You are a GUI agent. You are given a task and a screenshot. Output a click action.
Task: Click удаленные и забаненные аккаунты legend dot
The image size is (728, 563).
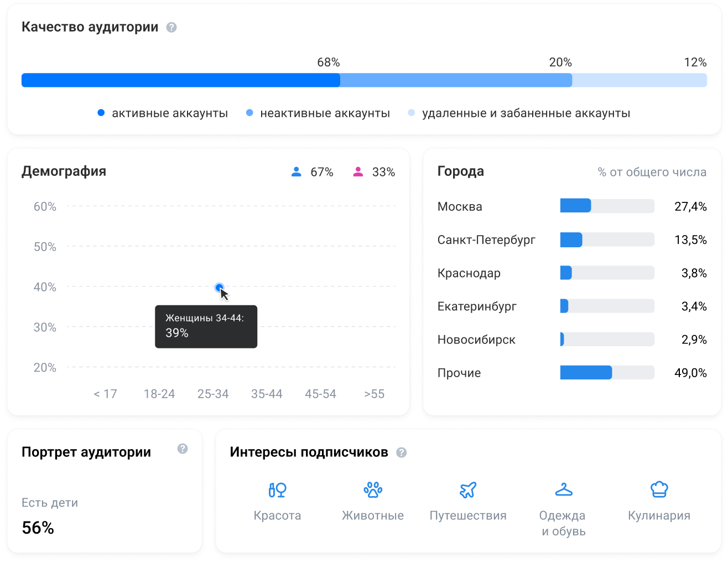click(x=411, y=113)
